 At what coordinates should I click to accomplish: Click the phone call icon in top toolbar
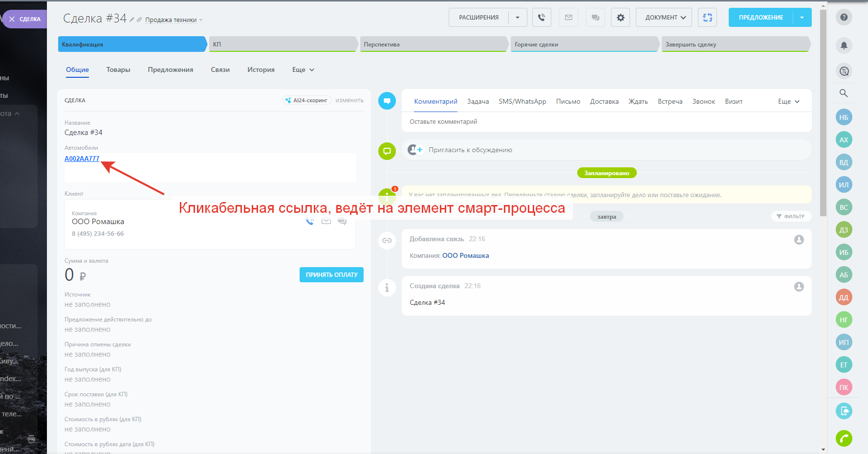pos(542,18)
